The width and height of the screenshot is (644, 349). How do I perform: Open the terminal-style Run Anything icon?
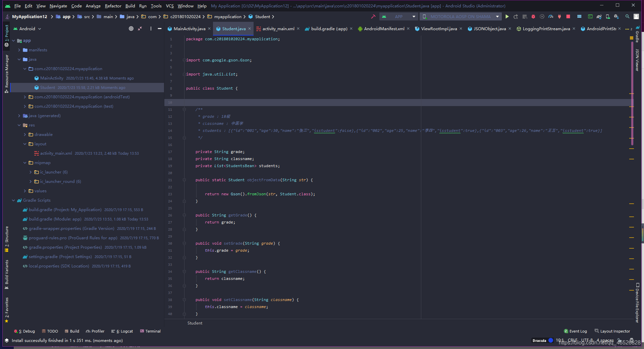[590, 16]
